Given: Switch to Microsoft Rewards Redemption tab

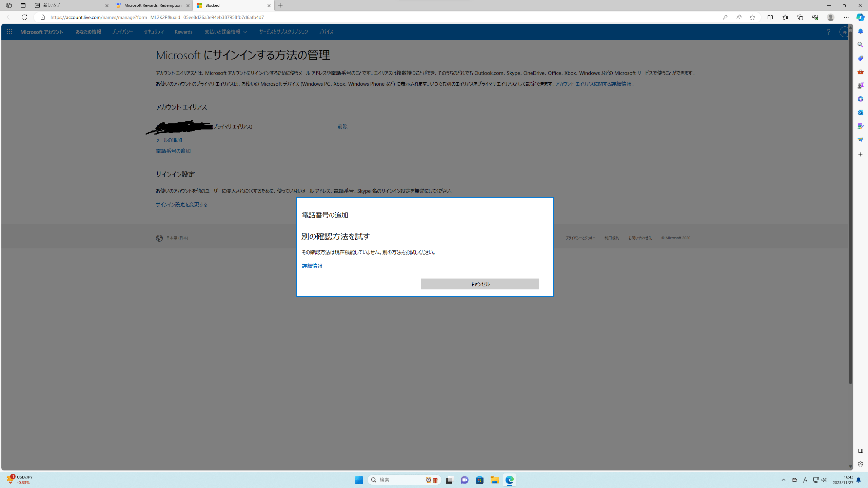Looking at the screenshot, I should (153, 5).
